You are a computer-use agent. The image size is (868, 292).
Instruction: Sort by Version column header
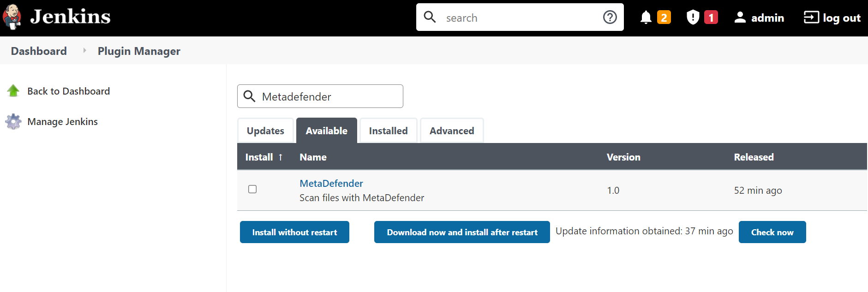tap(623, 157)
